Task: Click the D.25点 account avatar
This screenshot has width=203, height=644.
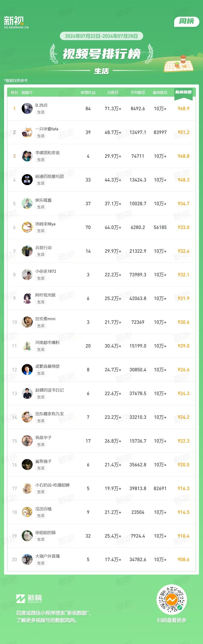Action: coord(27,108)
